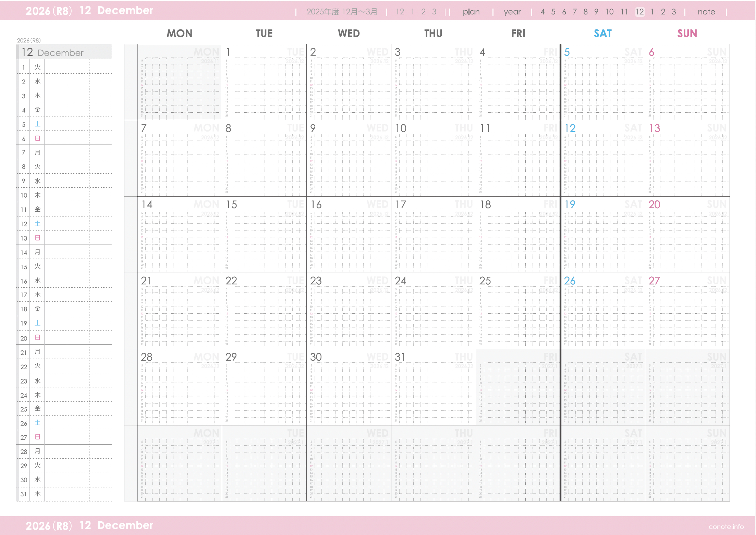
Task: Select the highlighted month 12 tab
Action: click(x=639, y=12)
